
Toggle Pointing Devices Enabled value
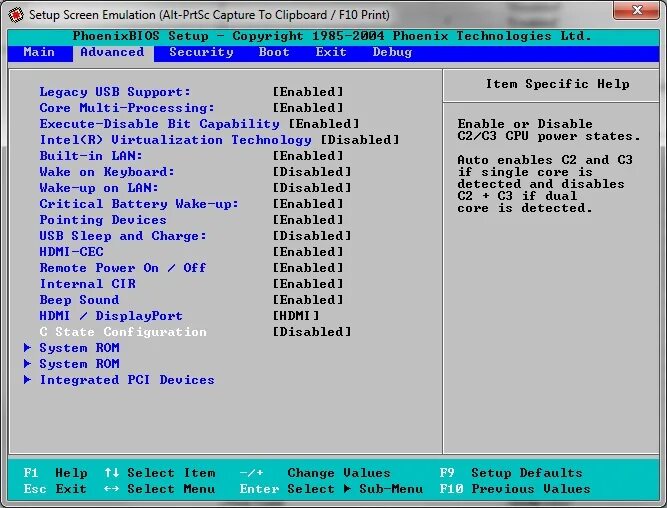tap(308, 220)
